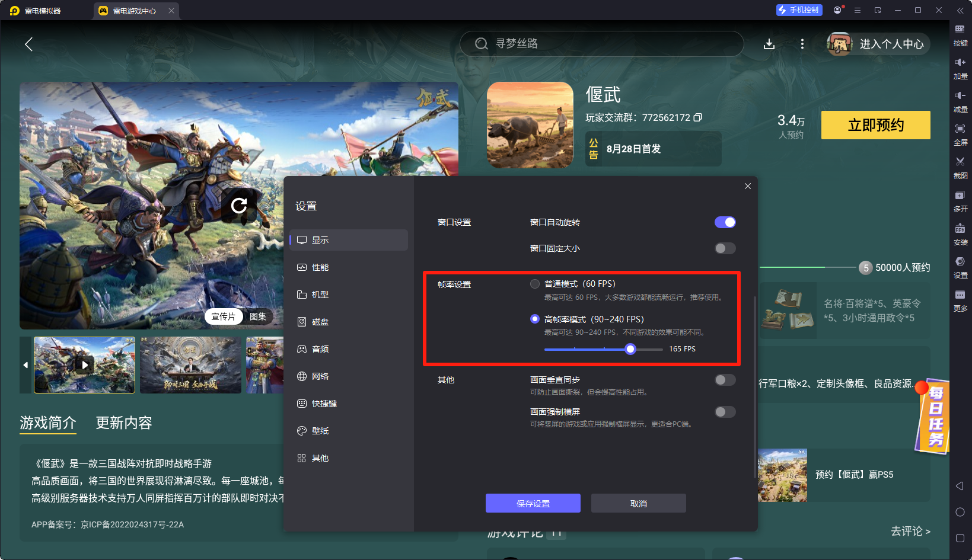Copy the player group number 772562172
The width and height of the screenshot is (972, 560).
click(x=698, y=117)
